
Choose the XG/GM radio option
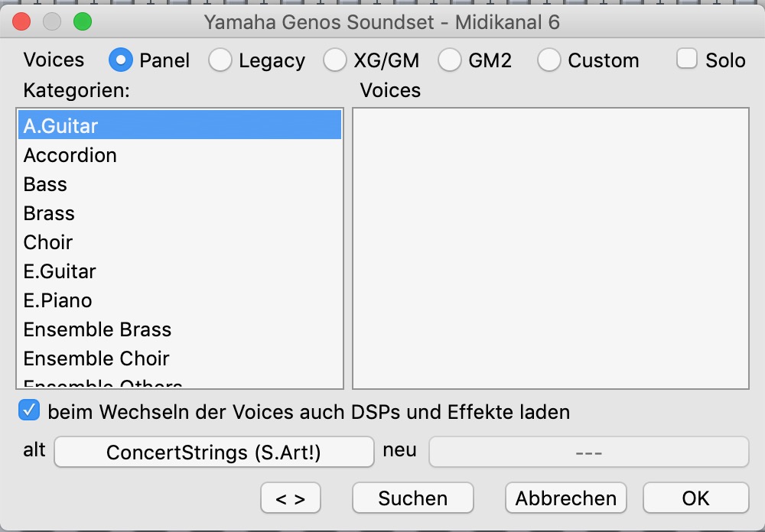(335, 60)
